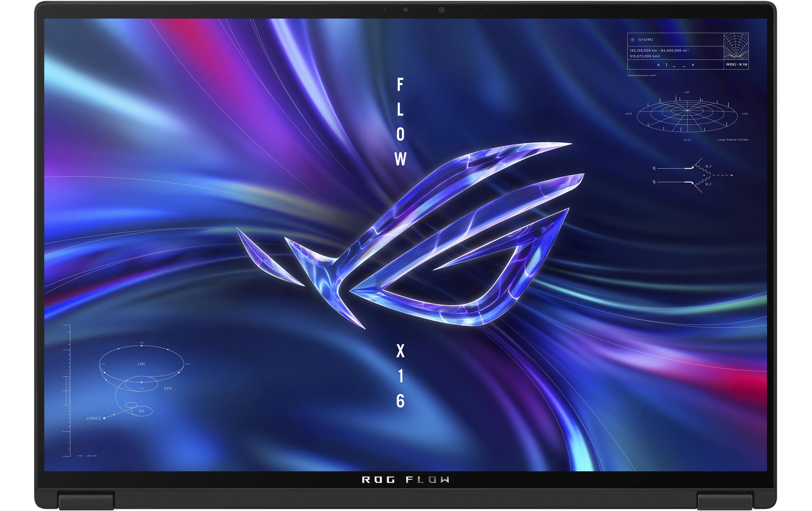Click the "Large Hadron Collider" caption
This screenshot has height=511, width=812.
[x=733, y=139]
